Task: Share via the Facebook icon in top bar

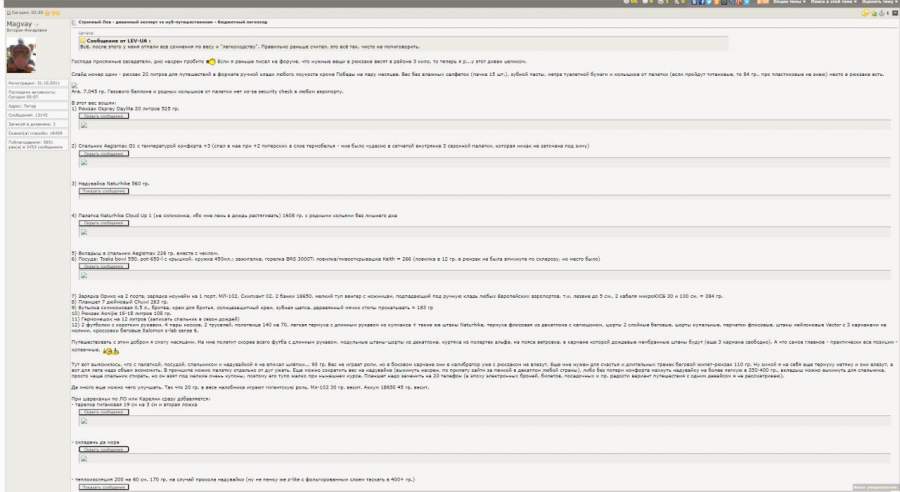Action: point(702,2)
